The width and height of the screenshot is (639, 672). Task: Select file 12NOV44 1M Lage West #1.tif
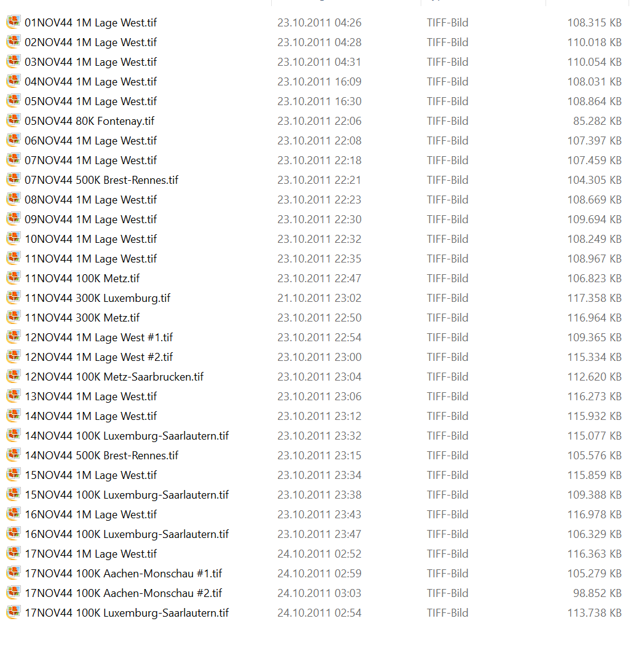point(98,338)
